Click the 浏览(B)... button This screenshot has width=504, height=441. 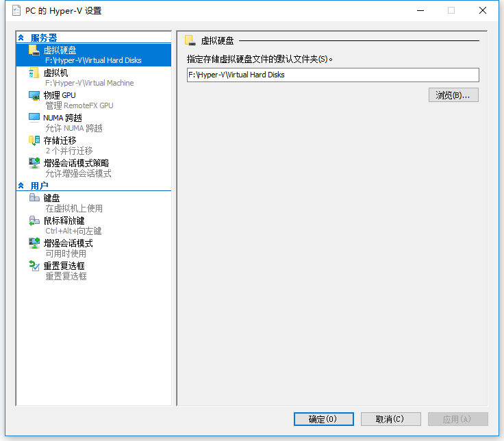(453, 95)
